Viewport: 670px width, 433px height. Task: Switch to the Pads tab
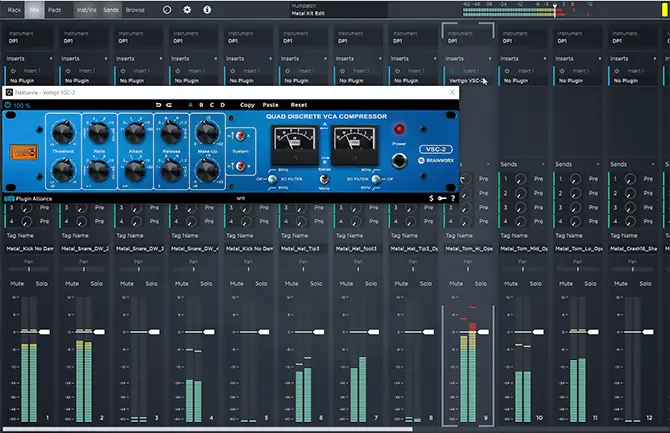click(54, 9)
